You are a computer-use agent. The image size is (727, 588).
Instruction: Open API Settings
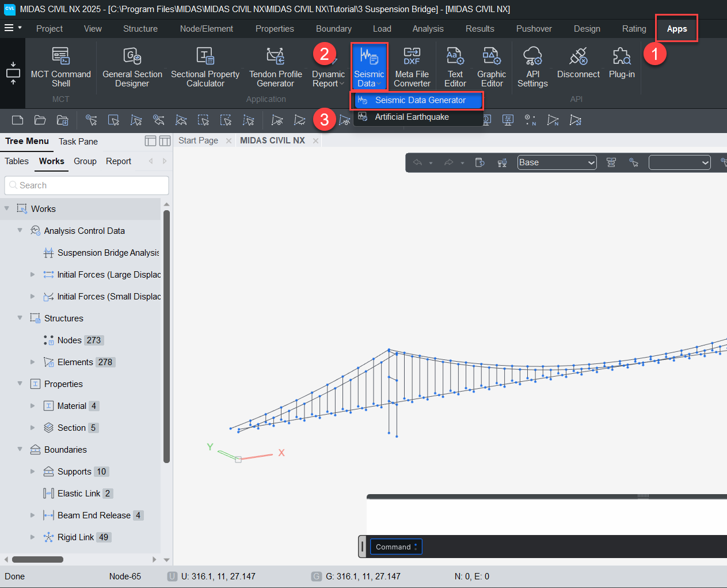(532, 67)
